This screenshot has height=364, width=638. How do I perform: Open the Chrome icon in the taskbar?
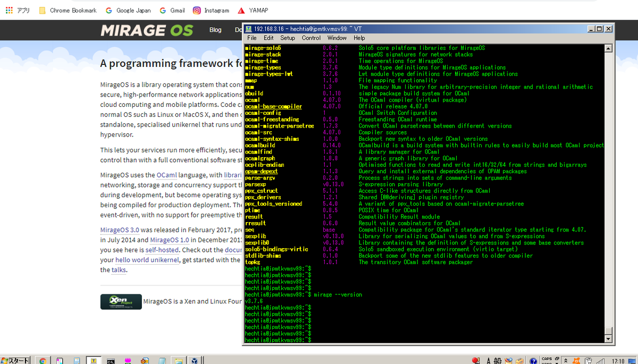coord(43,361)
